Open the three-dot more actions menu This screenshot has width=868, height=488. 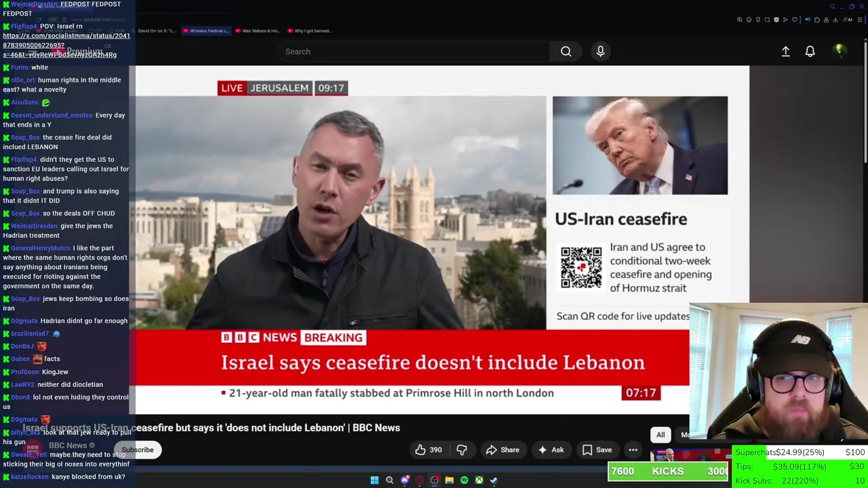(x=633, y=450)
